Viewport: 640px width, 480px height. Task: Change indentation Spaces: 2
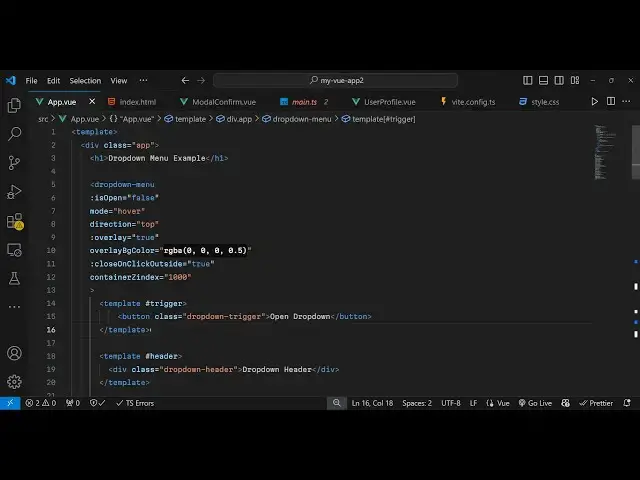pos(417,403)
